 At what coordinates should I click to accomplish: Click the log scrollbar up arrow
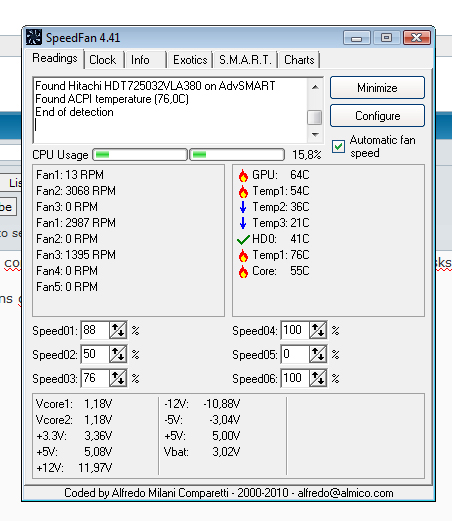point(315,87)
